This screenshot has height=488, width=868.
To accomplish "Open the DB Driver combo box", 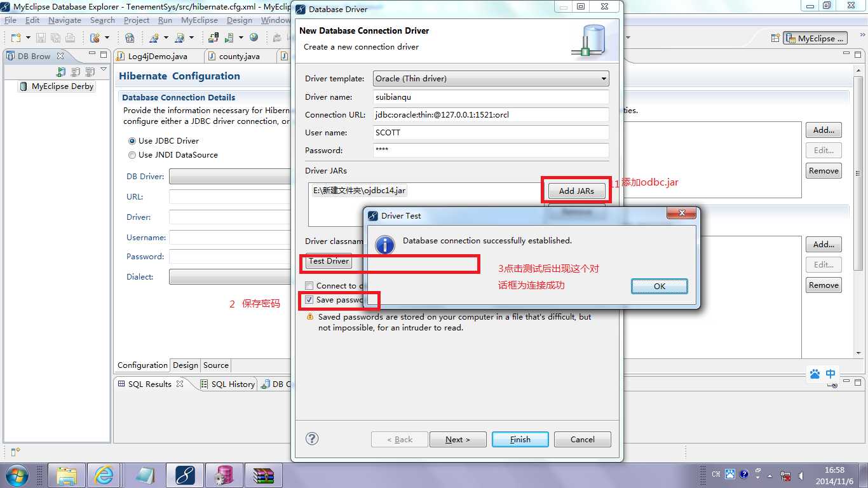I will pyautogui.click(x=231, y=177).
